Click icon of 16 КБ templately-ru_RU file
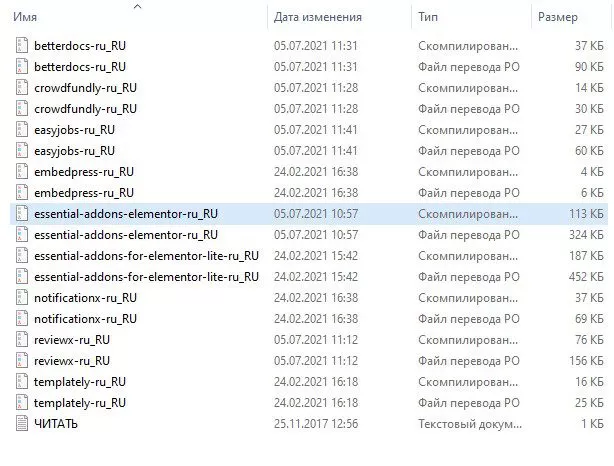The image size is (614, 466). pyautogui.click(x=23, y=382)
